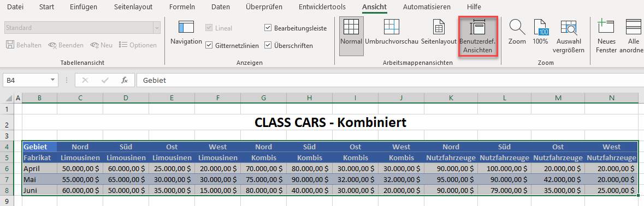Open the Formeln tab
Screen dimensions: 644x206
coord(182,7)
